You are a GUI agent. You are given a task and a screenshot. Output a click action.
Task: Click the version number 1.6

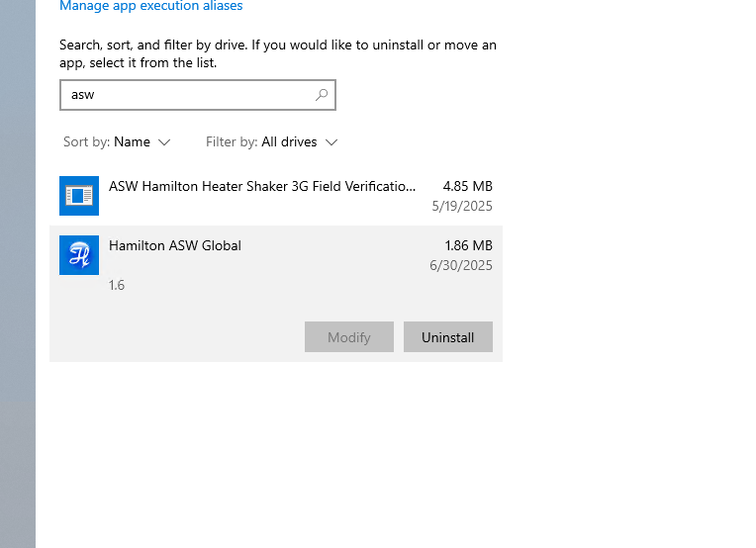(117, 285)
